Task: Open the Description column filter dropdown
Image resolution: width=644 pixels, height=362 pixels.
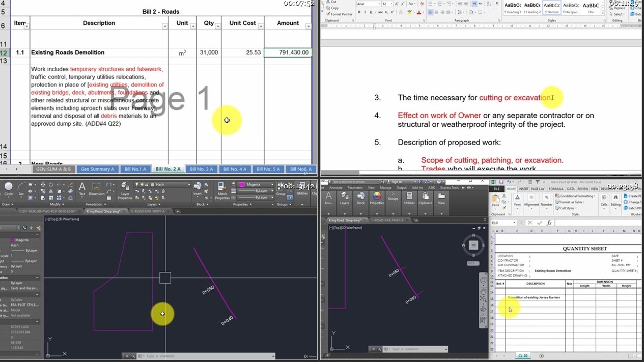Action: click(x=164, y=26)
